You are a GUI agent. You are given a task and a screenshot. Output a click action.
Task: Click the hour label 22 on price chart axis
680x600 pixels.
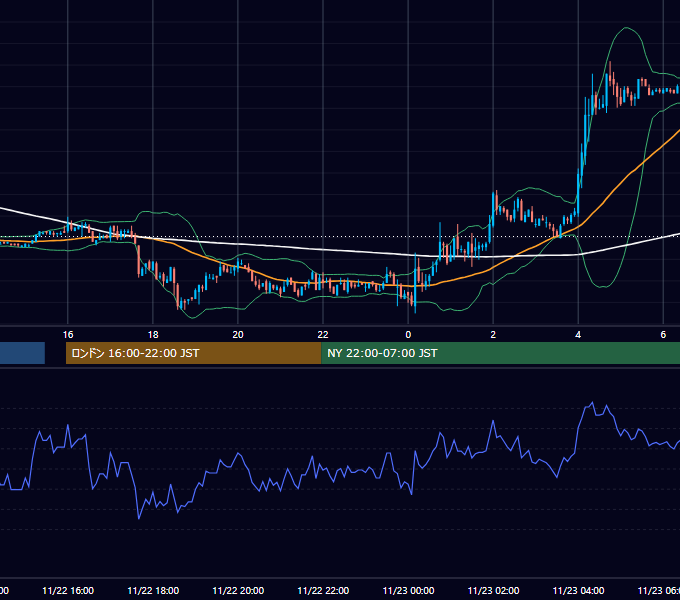pyautogui.click(x=323, y=335)
